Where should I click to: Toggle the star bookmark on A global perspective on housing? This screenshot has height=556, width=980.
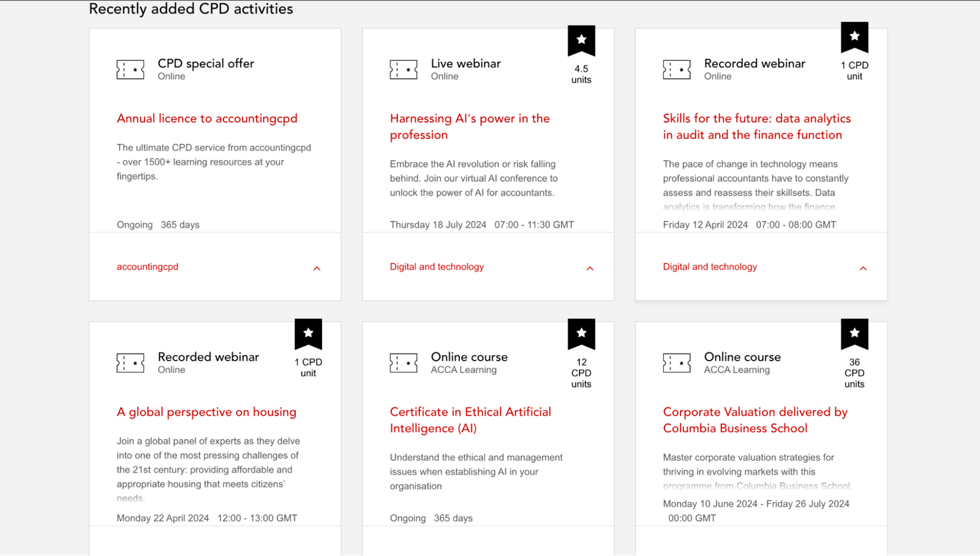(x=308, y=333)
